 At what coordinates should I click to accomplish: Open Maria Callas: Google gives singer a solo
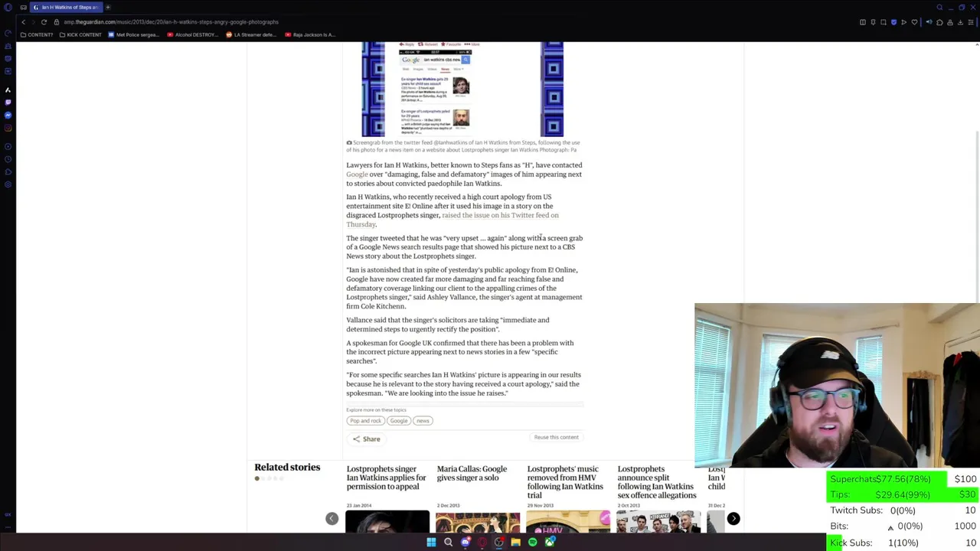[x=472, y=473]
